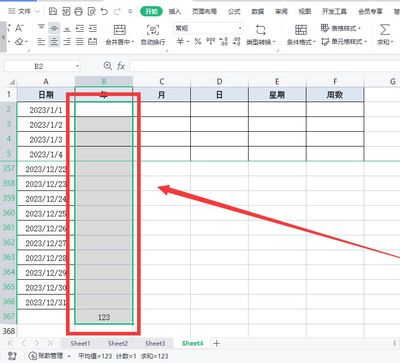Screen dimensions: 400x363
Task: Apply percent style with the % icon
Action: coord(198,41)
